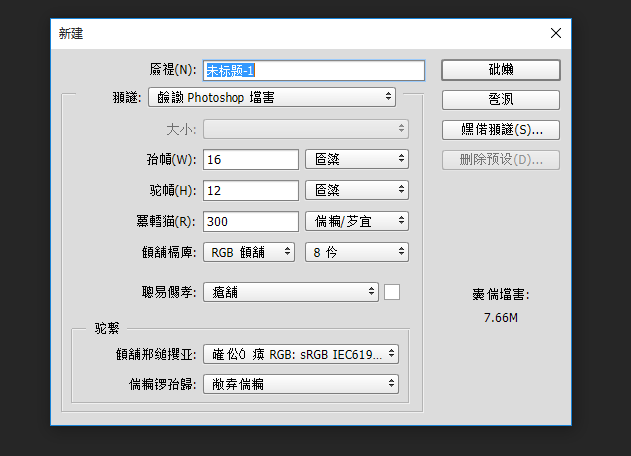The width and height of the screenshot is (631, 456).
Task: Open the width (W) unit dropdown
Action: 357,159
